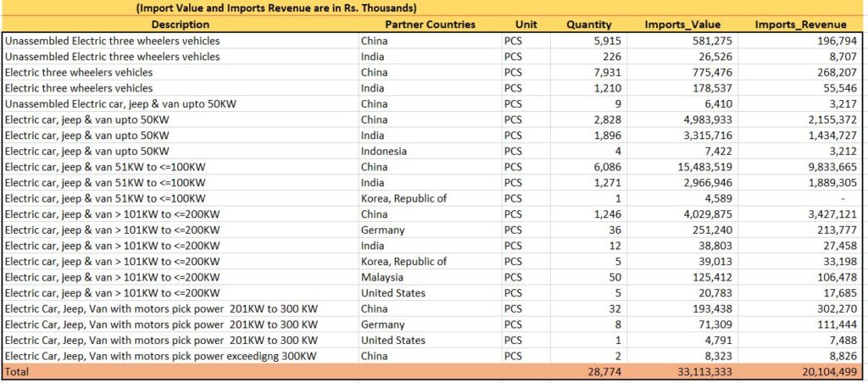Select the Quantity column header
The width and height of the screenshot is (868, 383).
[589, 25]
